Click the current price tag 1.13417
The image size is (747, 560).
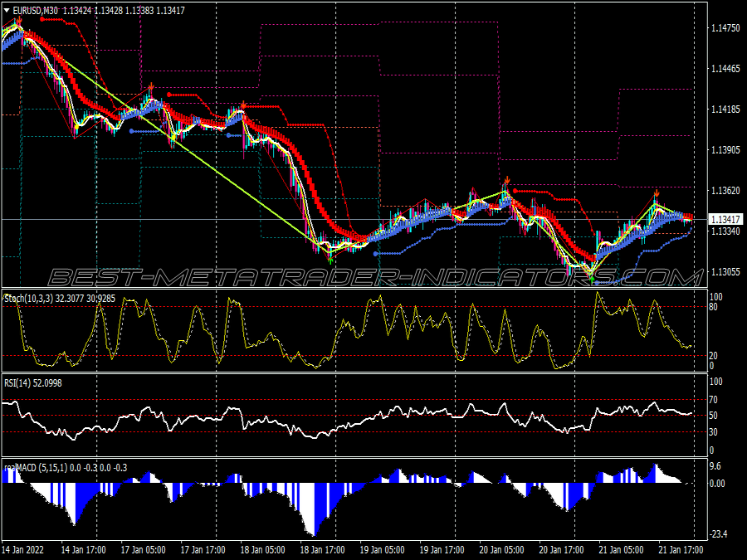pyautogui.click(x=725, y=220)
